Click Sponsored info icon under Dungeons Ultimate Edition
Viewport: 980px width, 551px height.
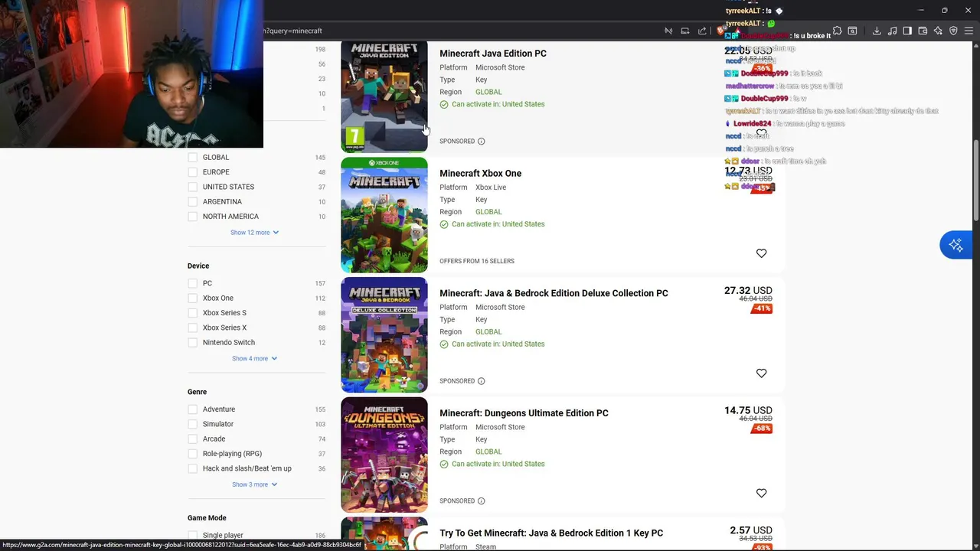click(481, 501)
